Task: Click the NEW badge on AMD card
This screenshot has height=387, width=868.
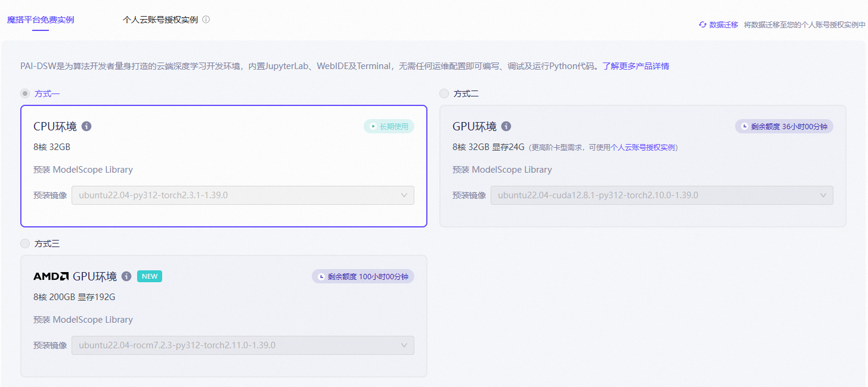Action: tap(150, 276)
